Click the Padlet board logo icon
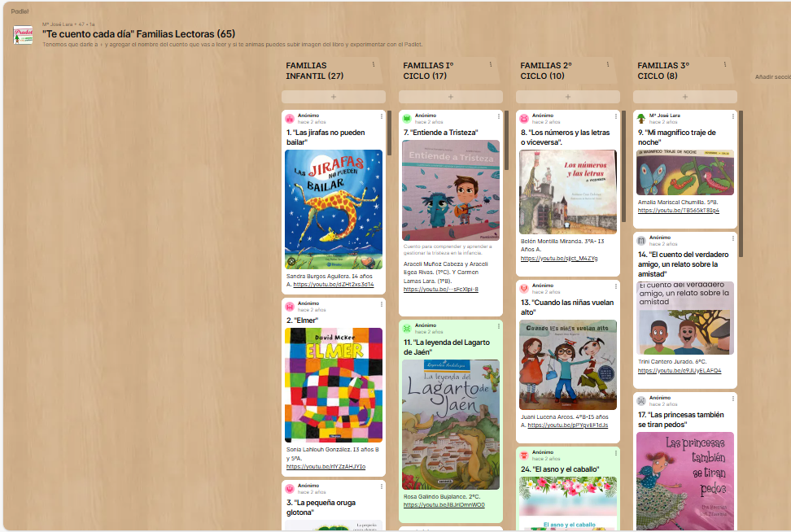This screenshot has width=791, height=532. [24, 35]
